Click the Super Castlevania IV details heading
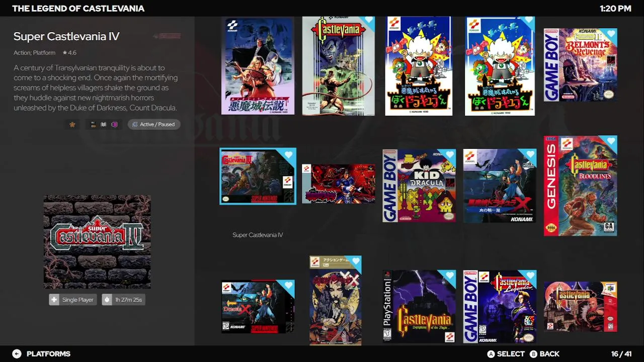The image size is (644, 362). click(x=66, y=36)
